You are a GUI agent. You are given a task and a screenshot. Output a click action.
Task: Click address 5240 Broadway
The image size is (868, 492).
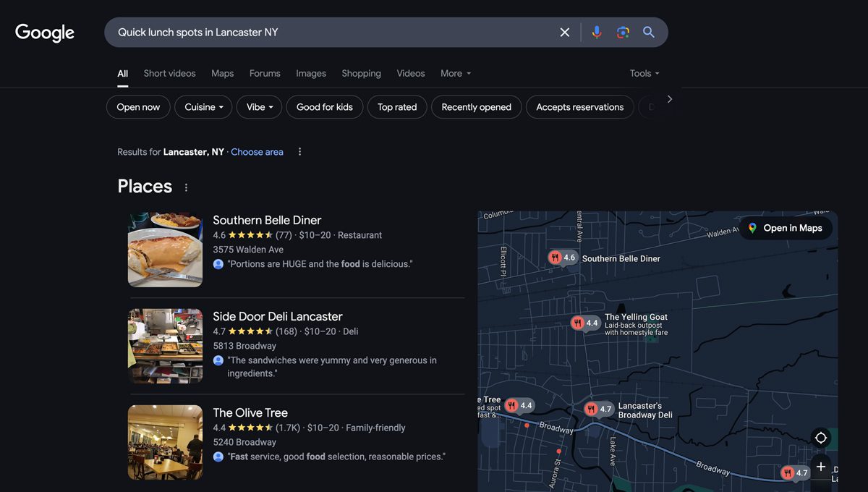coord(244,442)
